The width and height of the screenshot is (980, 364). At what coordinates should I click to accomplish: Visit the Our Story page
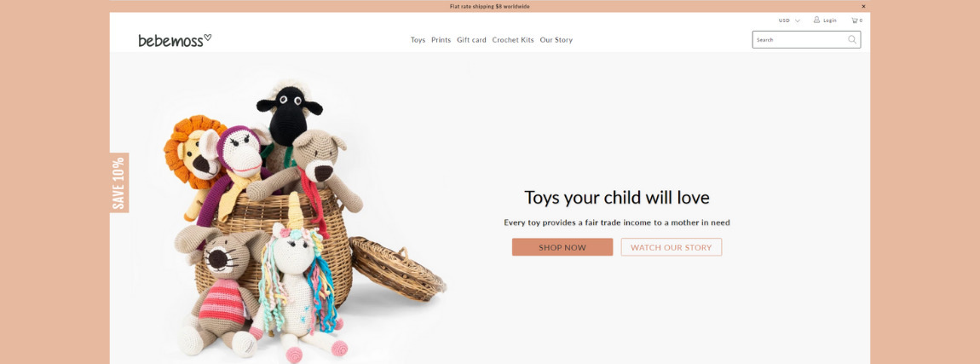coord(556,40)
